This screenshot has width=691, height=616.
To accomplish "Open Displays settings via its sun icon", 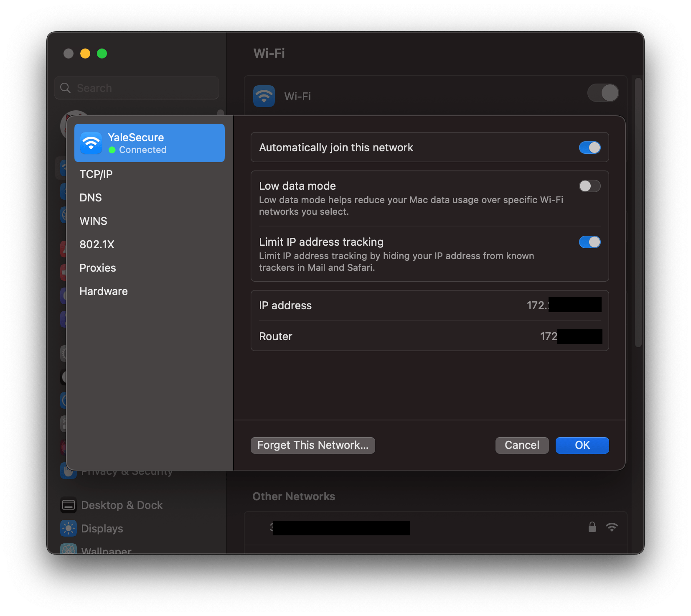I will coord(68,528).
